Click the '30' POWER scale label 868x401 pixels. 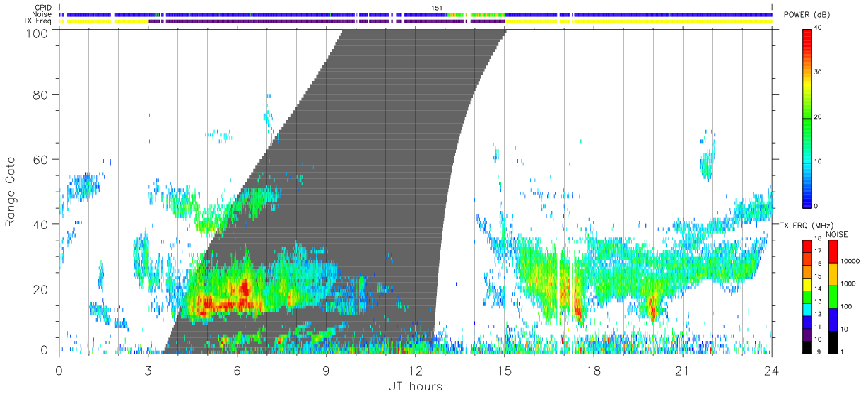point(819,73)
